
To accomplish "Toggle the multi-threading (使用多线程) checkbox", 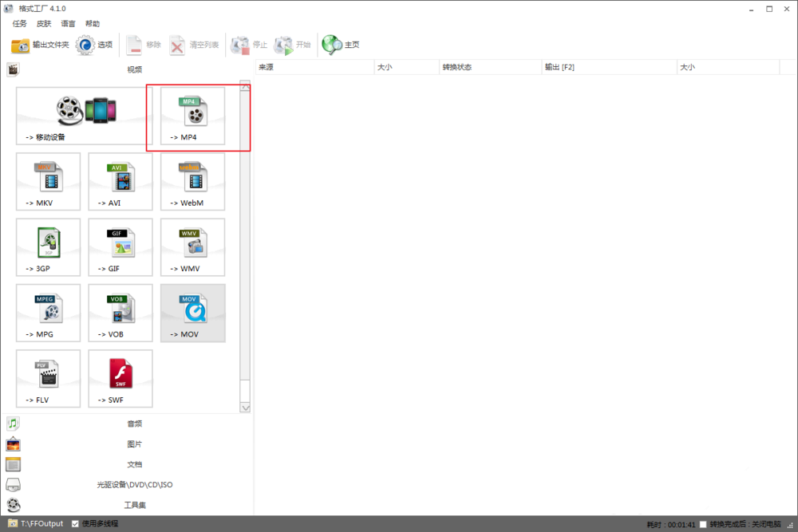I will tap(75, 524).
